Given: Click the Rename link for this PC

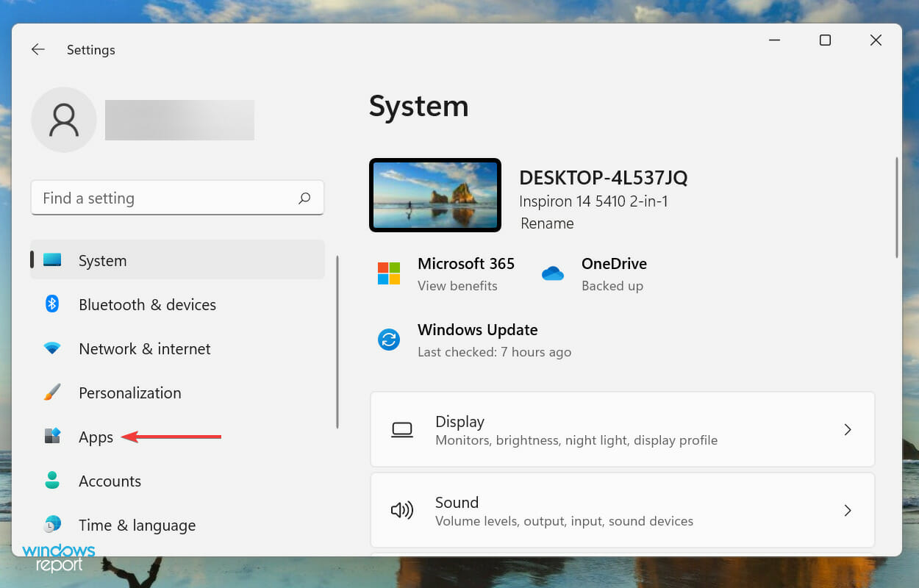Looking at the screenshot, I should click(547, 223).
